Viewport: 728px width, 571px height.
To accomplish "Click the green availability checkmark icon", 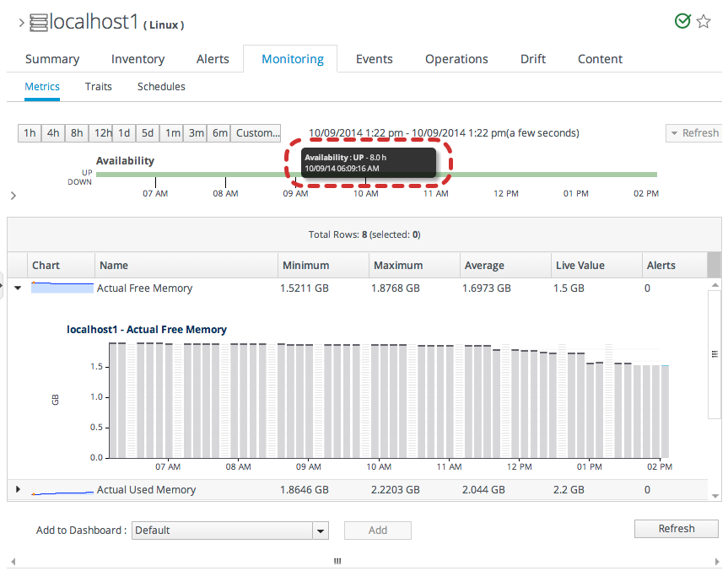I will click(682, 22).
